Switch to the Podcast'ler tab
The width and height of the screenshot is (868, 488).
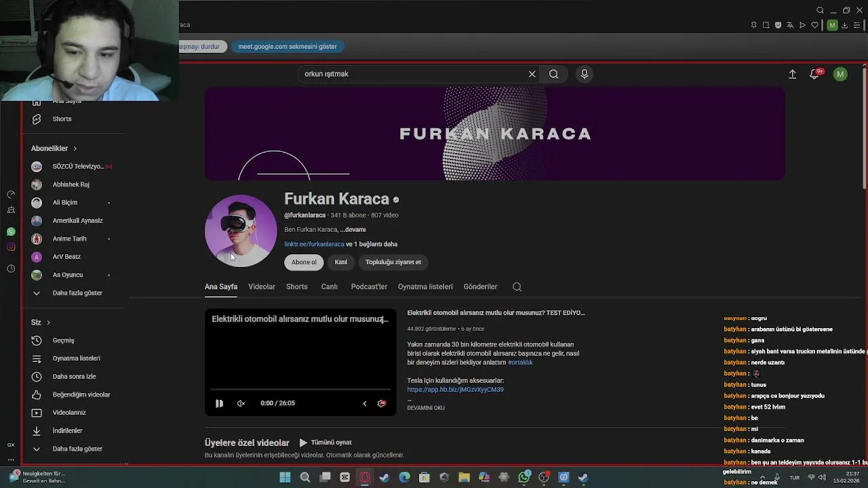click(x=369, y=287)
